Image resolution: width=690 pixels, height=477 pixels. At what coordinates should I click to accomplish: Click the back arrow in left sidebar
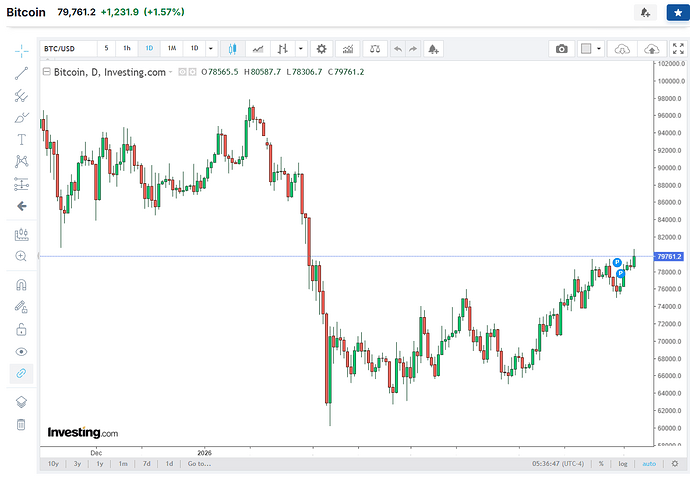tap(21, 206)
